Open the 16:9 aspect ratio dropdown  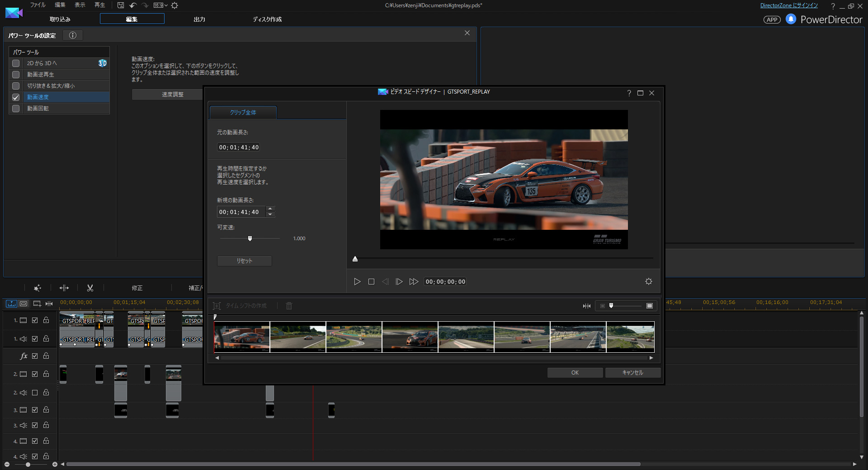click(160, 5)
